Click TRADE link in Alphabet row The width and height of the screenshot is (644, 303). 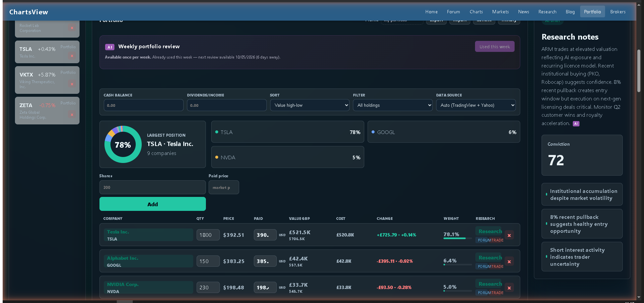(x=498, y=266)
